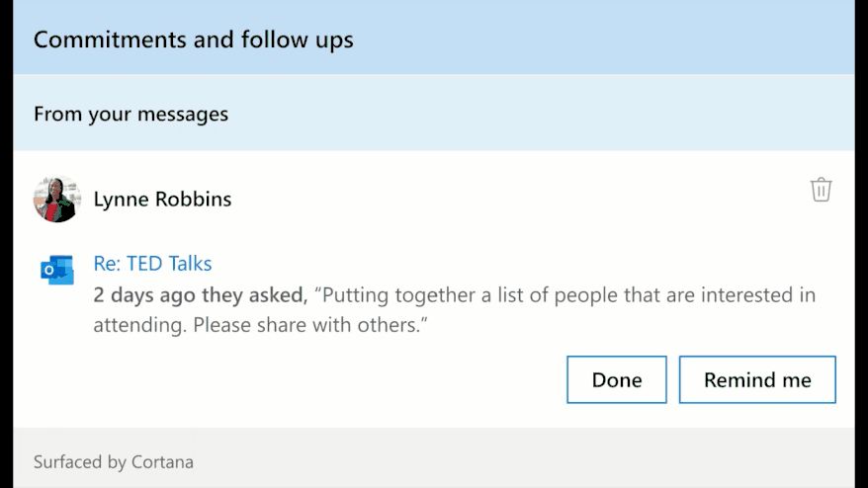Click the Outlook icon beside the email
Image resolution: width=868 pixels, height=488 pixels.
(x=57, y=270)
